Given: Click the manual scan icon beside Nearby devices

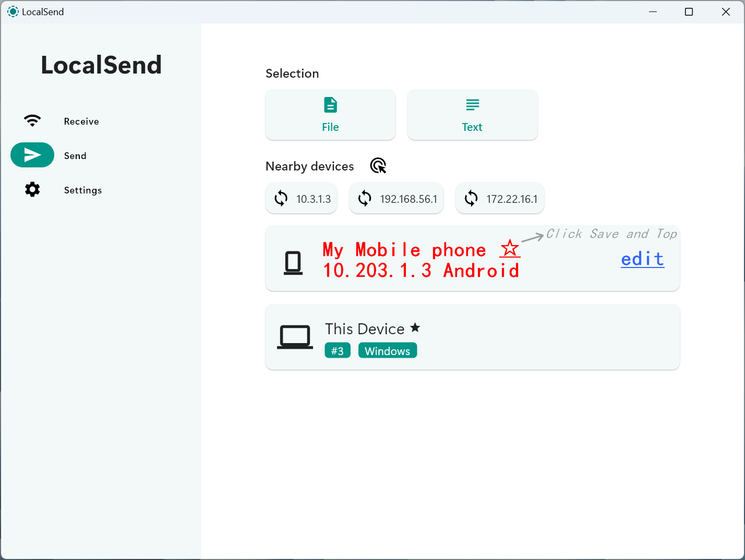Looking at the screenshot, I should 378,165.
